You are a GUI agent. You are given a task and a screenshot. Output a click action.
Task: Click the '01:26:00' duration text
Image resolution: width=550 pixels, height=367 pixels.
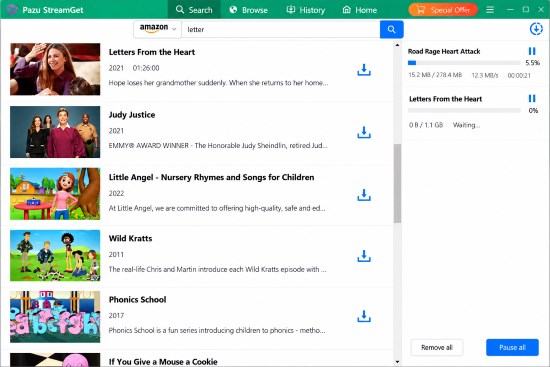click(x=146, y=68)
